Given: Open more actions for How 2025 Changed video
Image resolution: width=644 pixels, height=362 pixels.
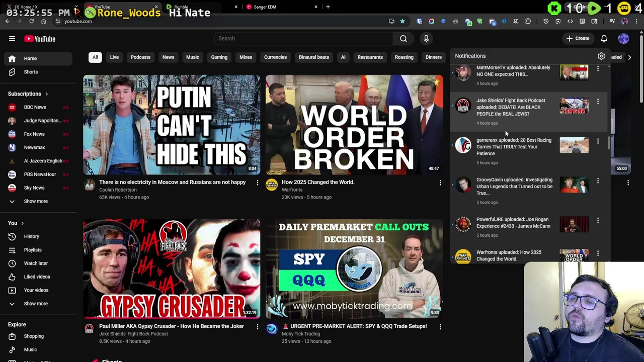Looking at the screenshot, I should (440, 183).
